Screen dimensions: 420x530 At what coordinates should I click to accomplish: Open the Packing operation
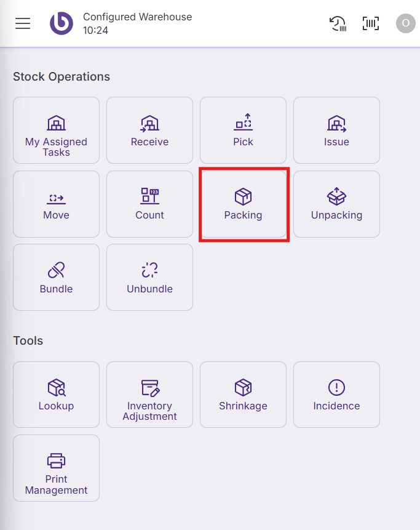point(243,204)
